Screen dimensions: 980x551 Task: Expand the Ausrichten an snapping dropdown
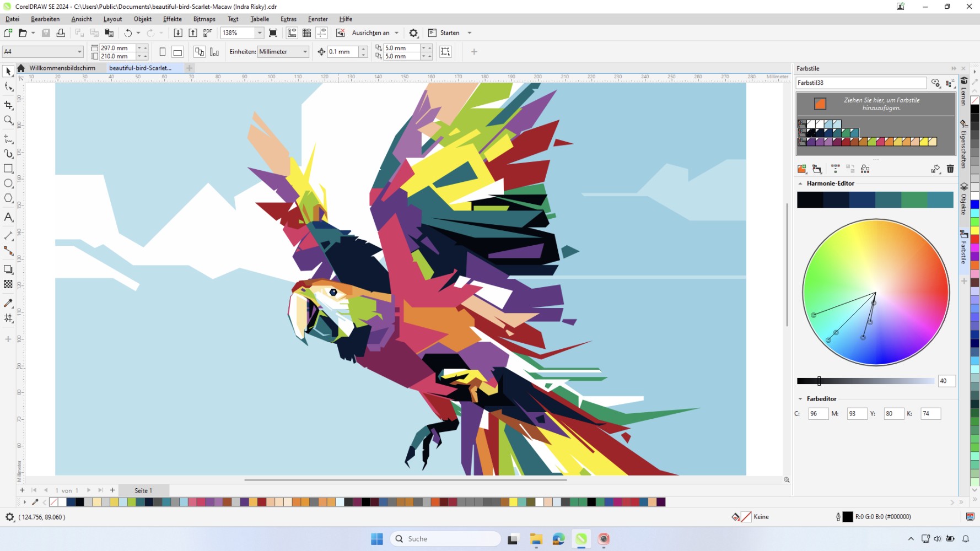pos(396,33)
